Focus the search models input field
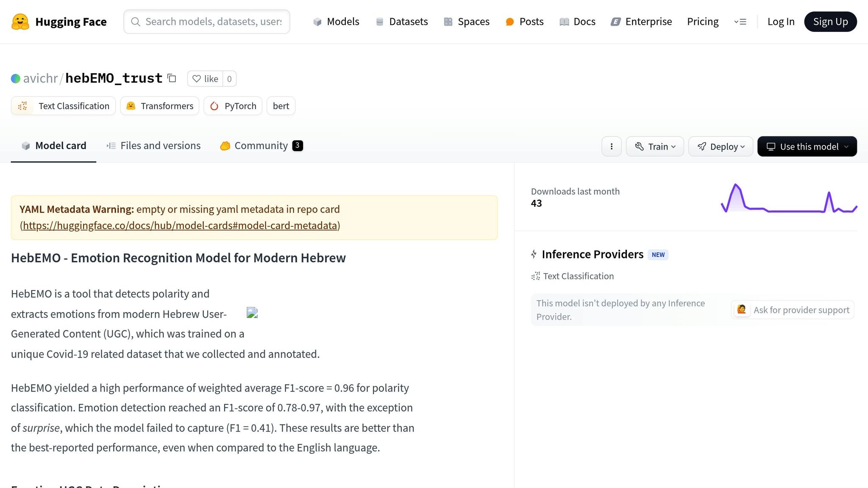The width and height of the screenshot is (868, 488). [x=207, y=22]
